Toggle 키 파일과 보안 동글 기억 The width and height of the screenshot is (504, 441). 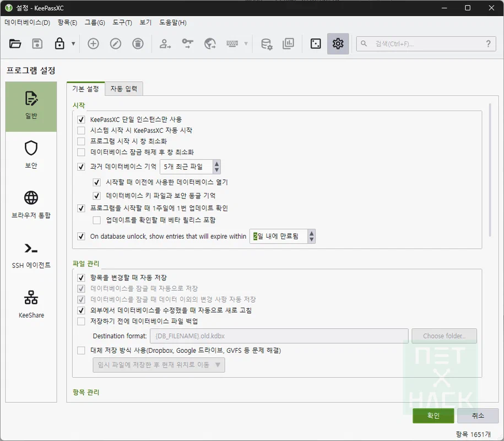(96, 196)
